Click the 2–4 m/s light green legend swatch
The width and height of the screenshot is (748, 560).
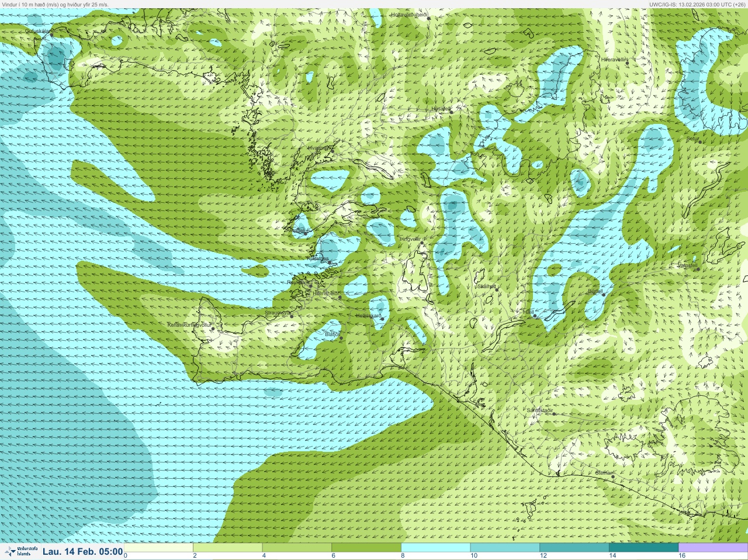click(x=227, y=548)
